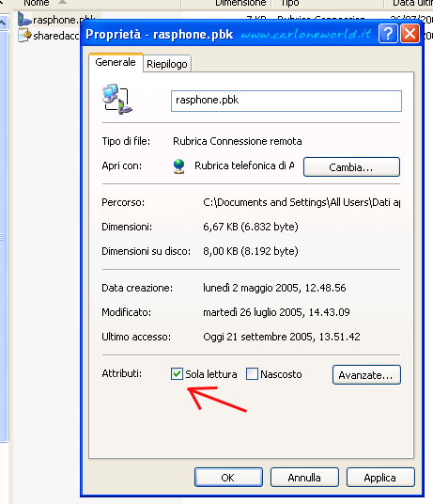
Task: Click the help question mark icon in title bar
Action: tap(388, 34)
